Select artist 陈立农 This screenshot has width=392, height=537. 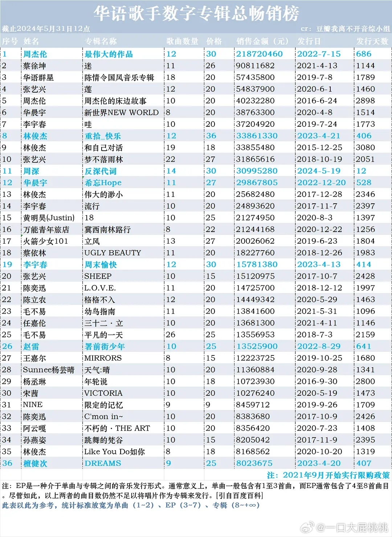pos(34,300)
